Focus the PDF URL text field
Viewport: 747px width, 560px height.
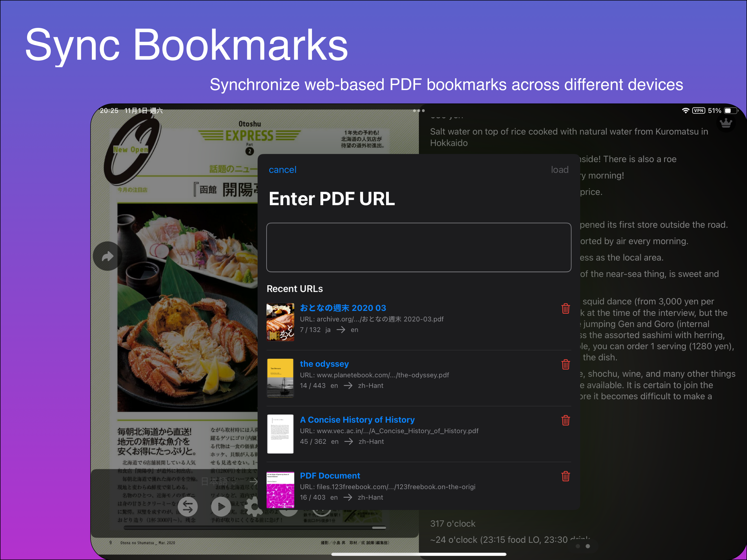click(419, 247)
